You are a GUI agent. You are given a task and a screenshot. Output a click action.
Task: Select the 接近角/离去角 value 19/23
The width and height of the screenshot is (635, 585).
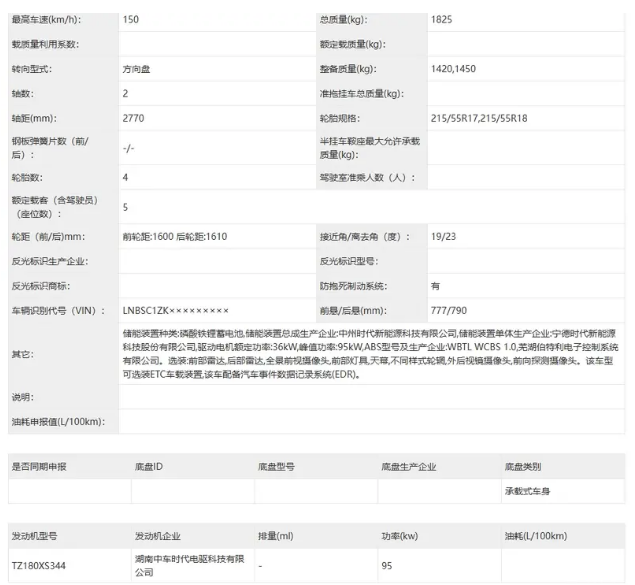443,237
